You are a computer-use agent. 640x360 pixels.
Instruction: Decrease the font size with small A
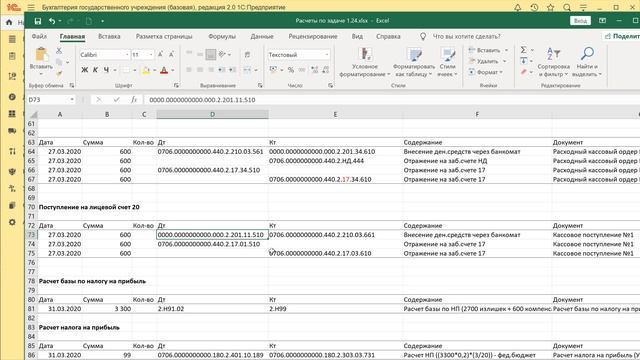[x=171, y=55]
